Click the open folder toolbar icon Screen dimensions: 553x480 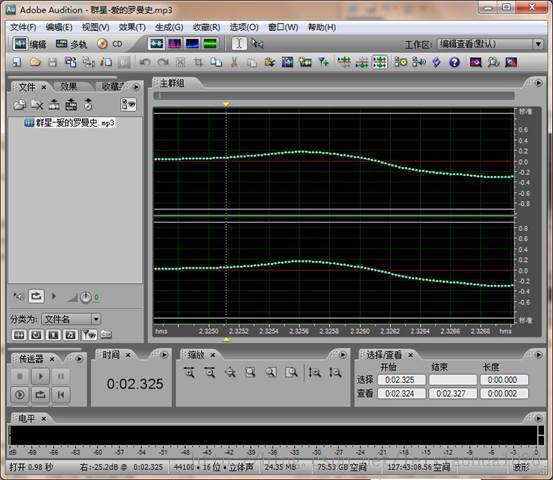(x=35, y=62)
